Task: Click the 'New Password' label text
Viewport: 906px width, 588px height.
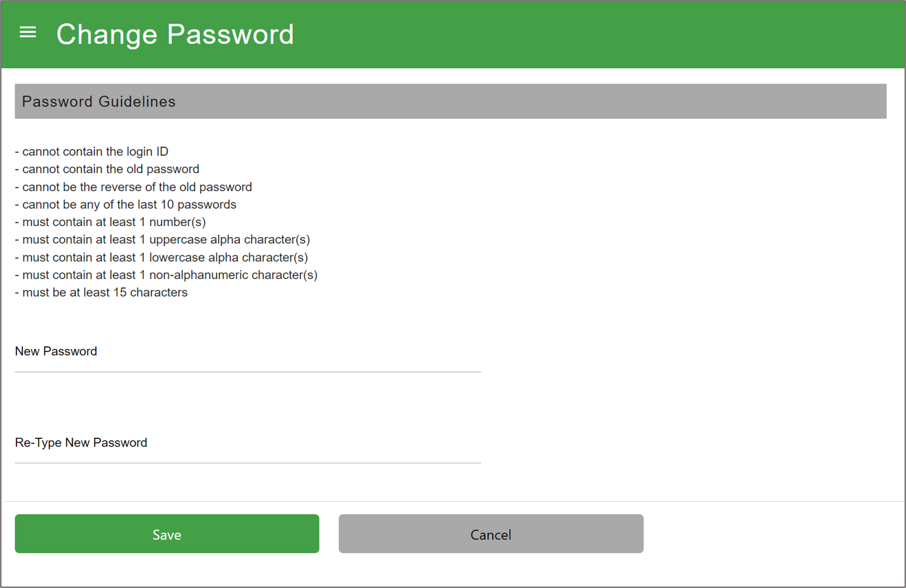Action: pyautogui.click(x=56, y=351)
